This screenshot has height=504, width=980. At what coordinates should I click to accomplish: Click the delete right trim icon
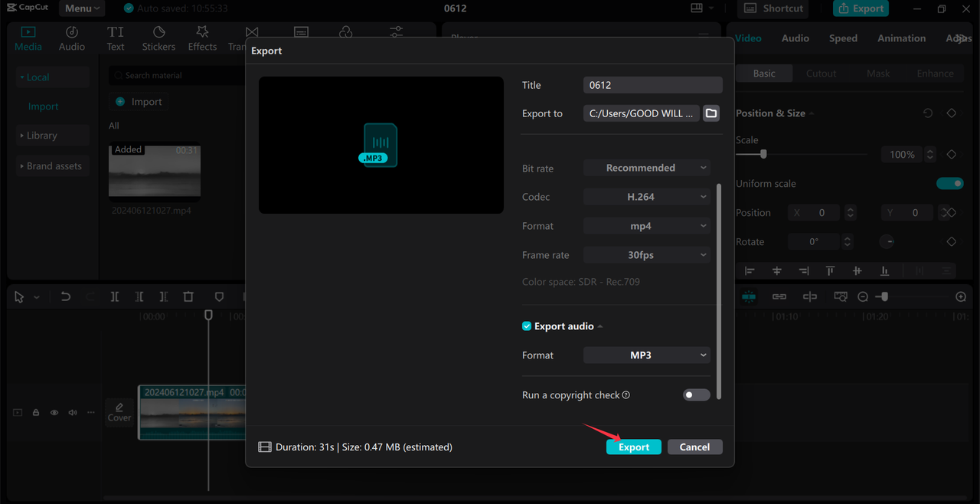pos(164,296)
